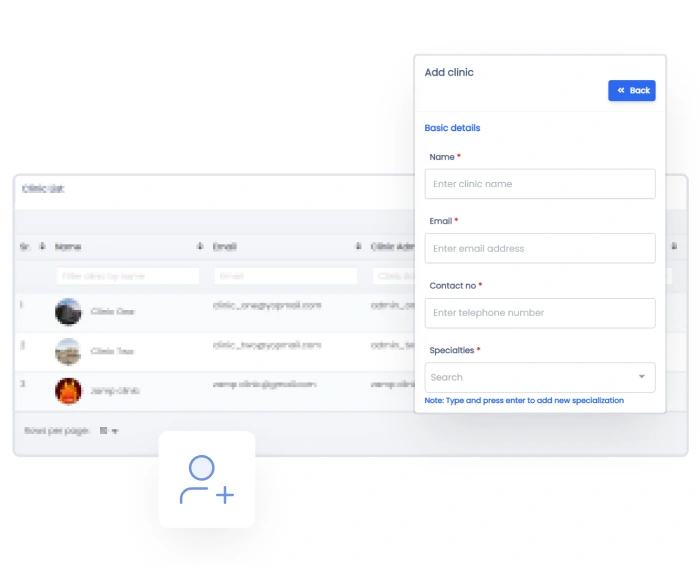The image size is (700, 568).
Task: Focus the Enter clinic name field
Action: 540,184
